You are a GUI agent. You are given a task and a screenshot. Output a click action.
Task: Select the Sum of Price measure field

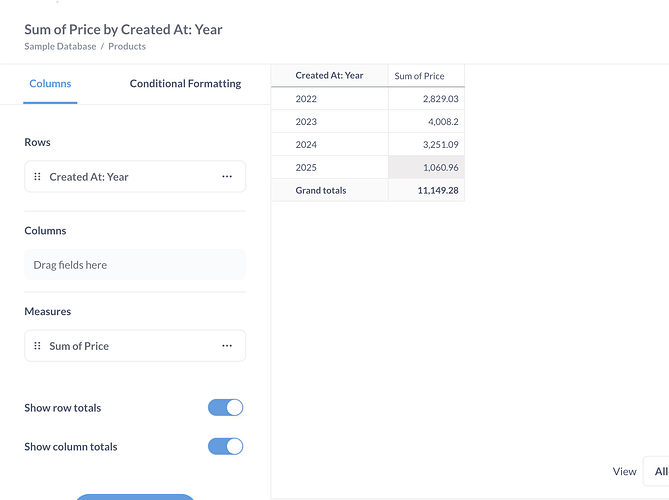(135, 346)
